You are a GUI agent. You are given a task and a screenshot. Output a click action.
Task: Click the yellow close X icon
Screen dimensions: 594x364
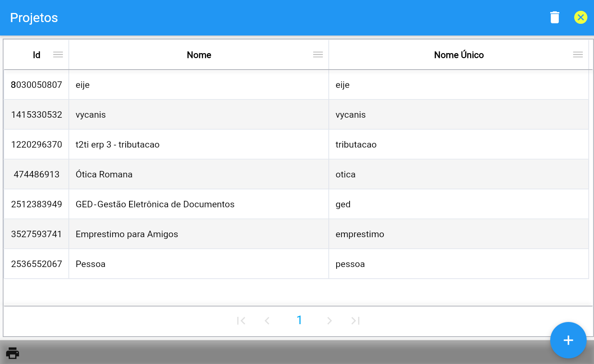[x=581, y=17]
